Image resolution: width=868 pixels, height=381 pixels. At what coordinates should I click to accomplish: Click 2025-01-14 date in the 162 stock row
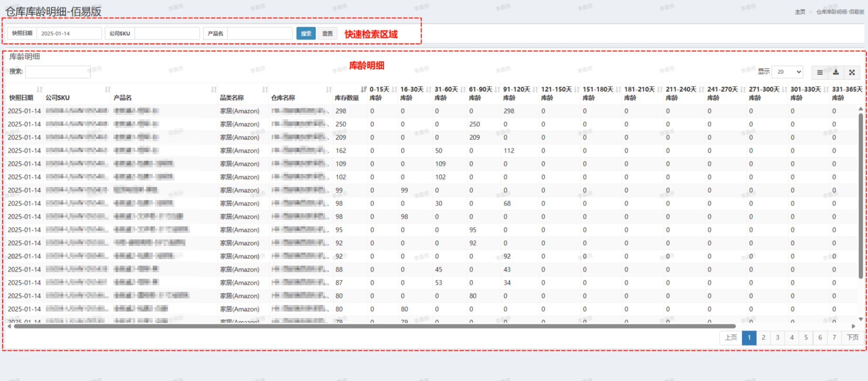[24, 150]
